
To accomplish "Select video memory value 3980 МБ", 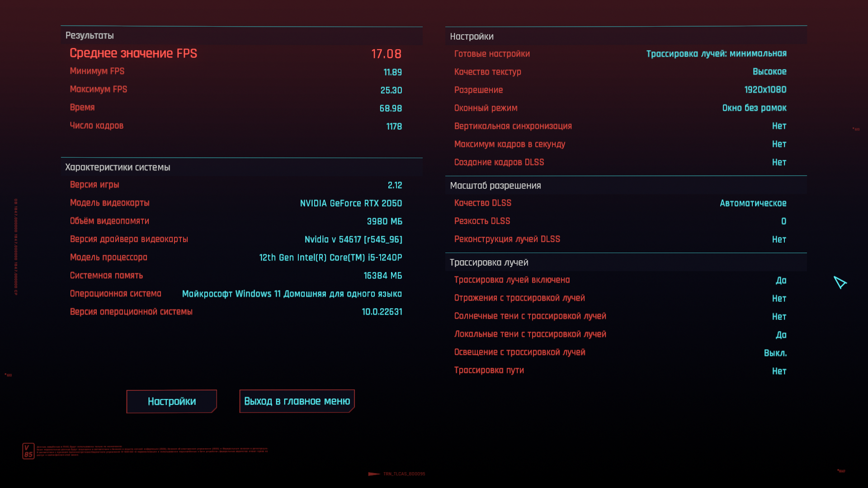I will (x=384, y=221).
